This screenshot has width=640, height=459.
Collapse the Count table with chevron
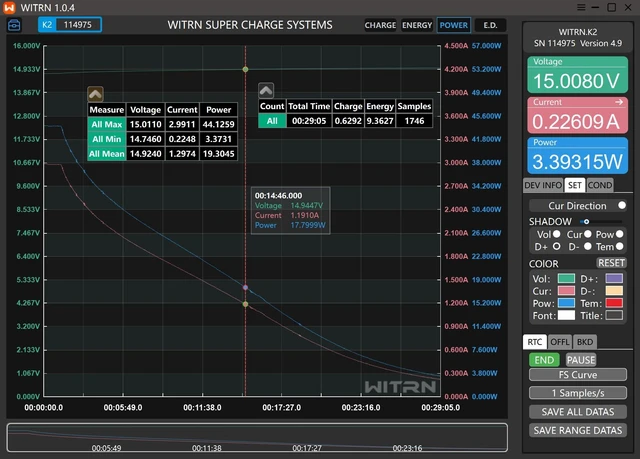[266, 90]
